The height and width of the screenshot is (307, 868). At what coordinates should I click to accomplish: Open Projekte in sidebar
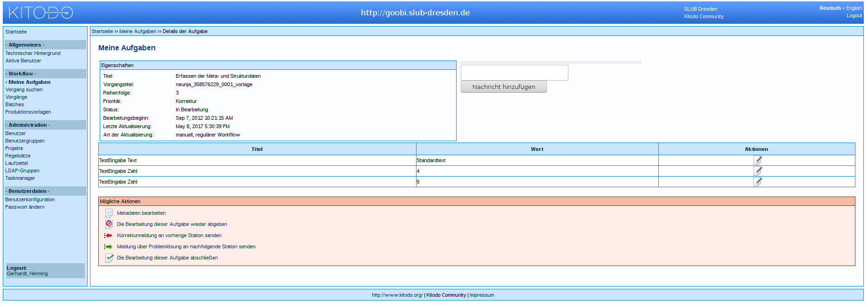(x=14, y=148)
